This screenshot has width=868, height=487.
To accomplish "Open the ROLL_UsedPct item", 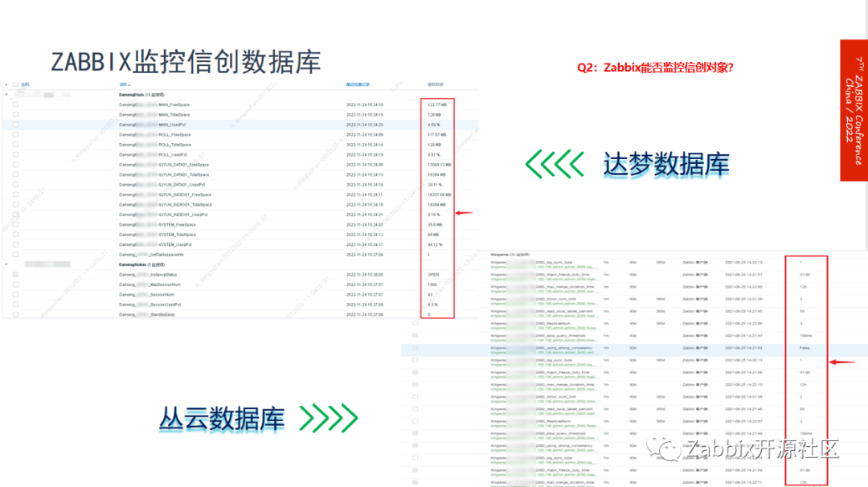I will tap(153, 154).
